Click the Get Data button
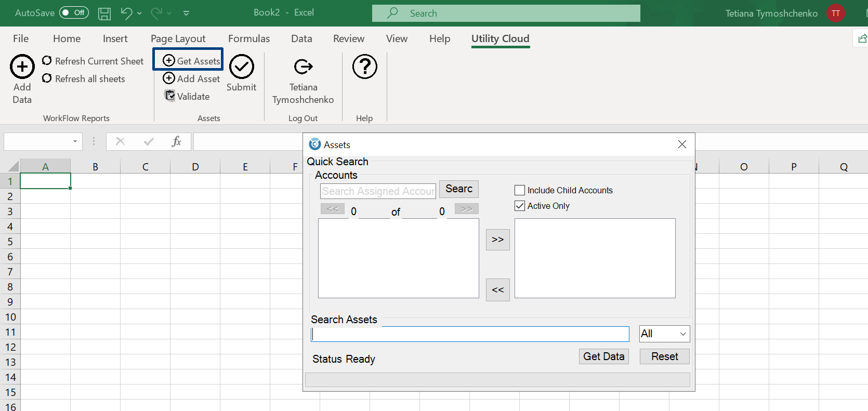 point(603,356)
